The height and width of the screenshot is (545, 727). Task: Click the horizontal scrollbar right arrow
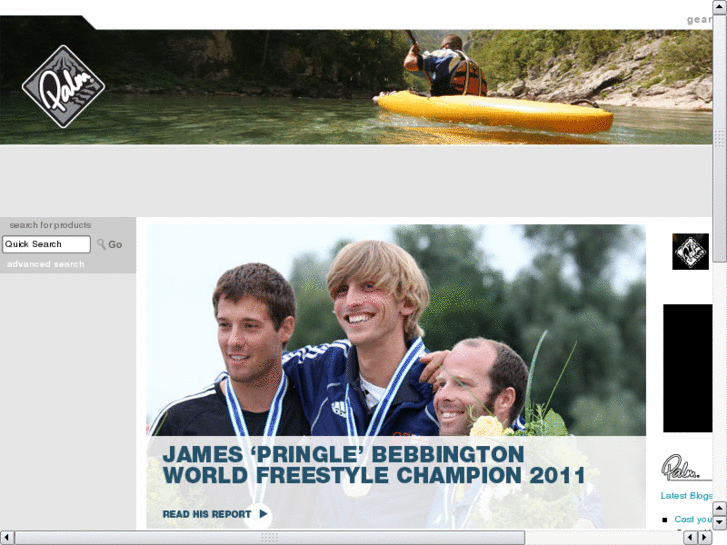[704, 537]
